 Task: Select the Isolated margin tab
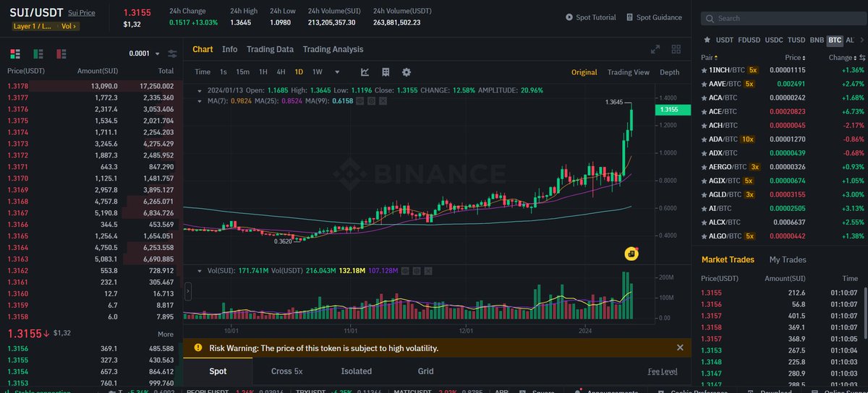point(357,371)
